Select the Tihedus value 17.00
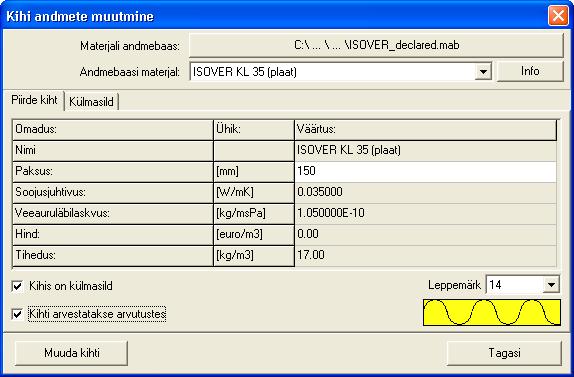Screen dimensions: 574x377 tap(425, 255)
